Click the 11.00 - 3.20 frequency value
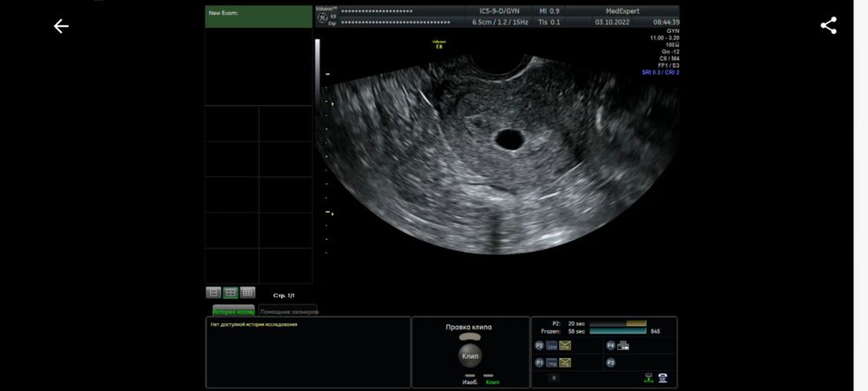Image resolution: width=868 pixels, height=391 pixels. [665, 37]
